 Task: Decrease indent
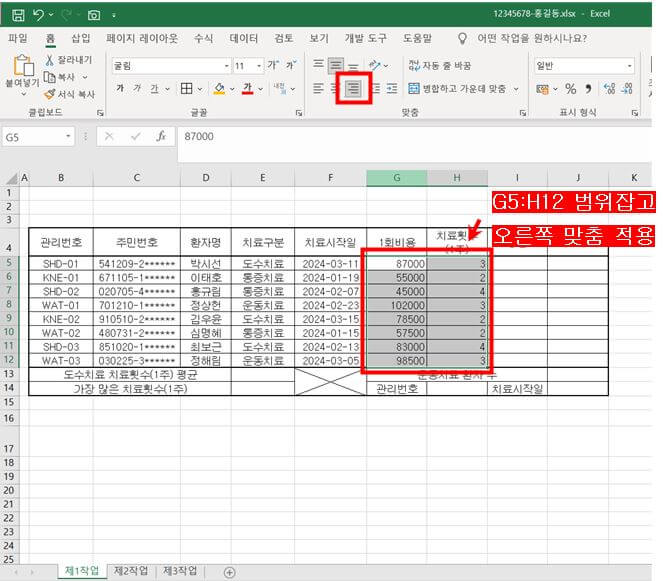[x=375, y=88]
